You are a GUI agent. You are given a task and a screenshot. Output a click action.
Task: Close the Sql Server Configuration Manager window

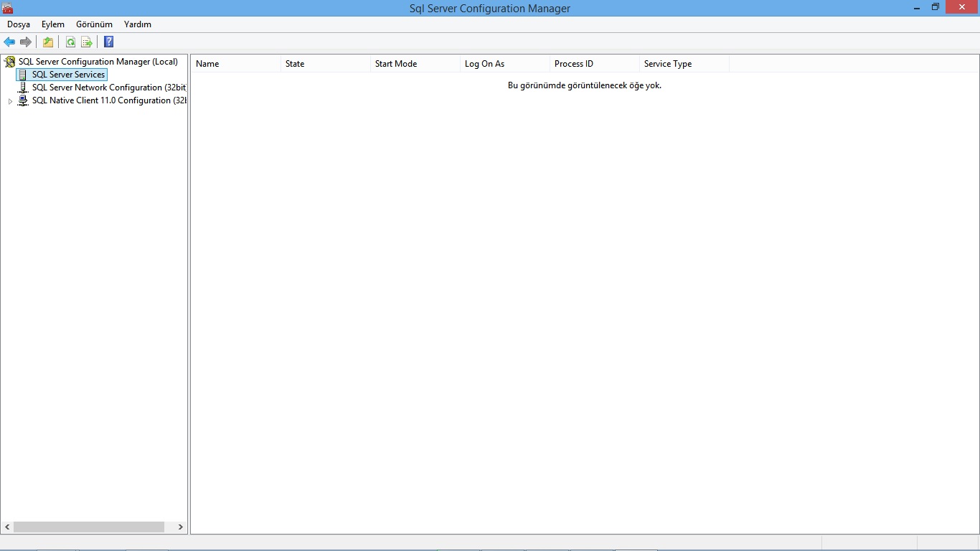pos(962,7)
